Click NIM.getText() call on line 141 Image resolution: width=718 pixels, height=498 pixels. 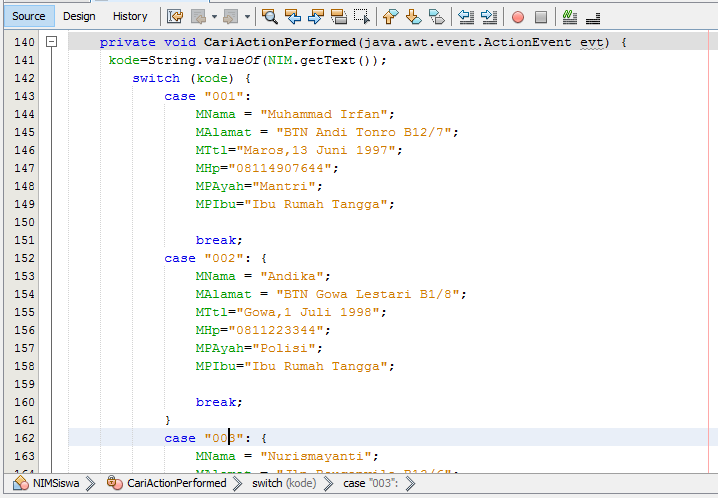tap(319, 60)
